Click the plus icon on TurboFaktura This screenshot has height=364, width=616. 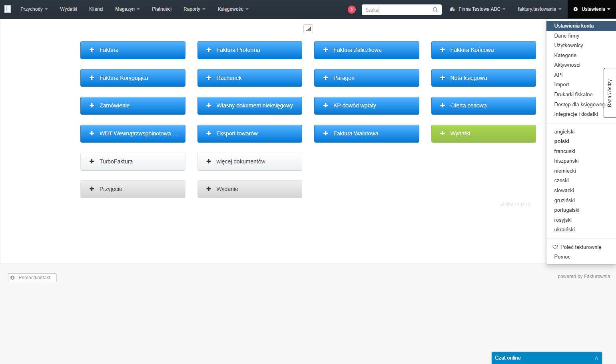point(92,161)
